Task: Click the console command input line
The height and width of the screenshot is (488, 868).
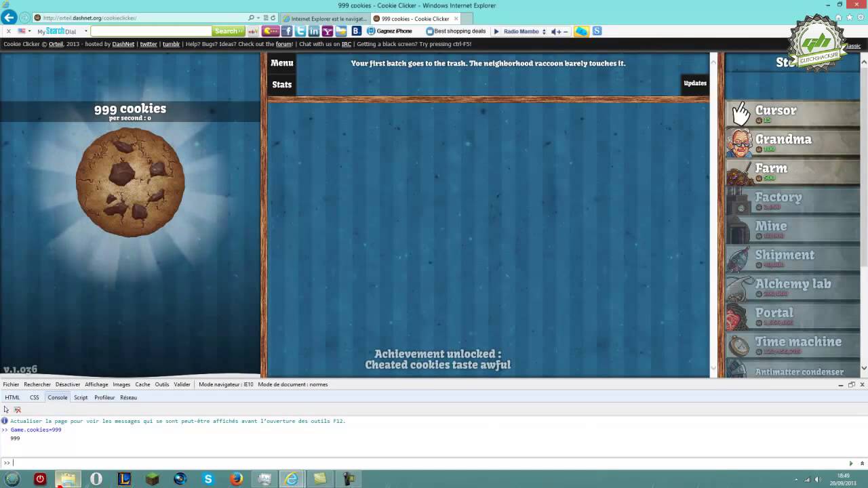Action: pyautogui.click(x=427, y=463)
